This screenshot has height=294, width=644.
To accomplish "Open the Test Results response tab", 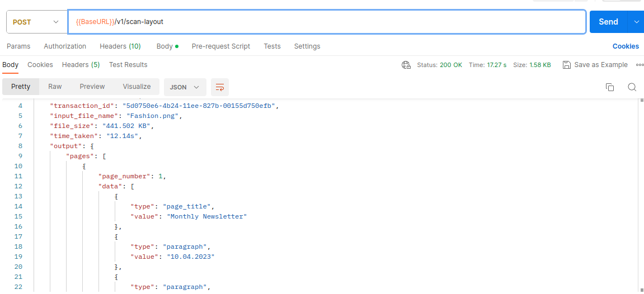I will pyautogui.click(x=128, y=65).
